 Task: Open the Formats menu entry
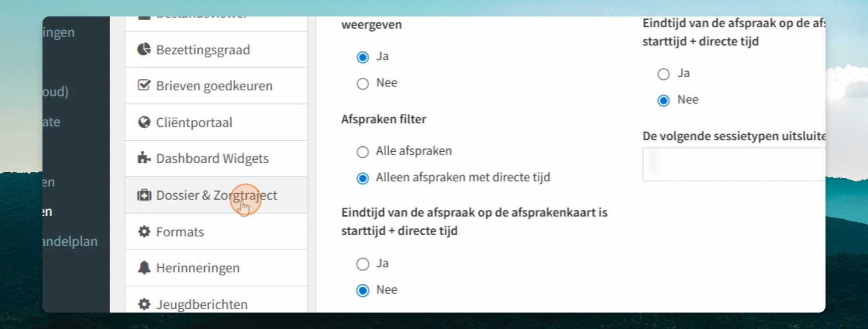tap(216, 232)
